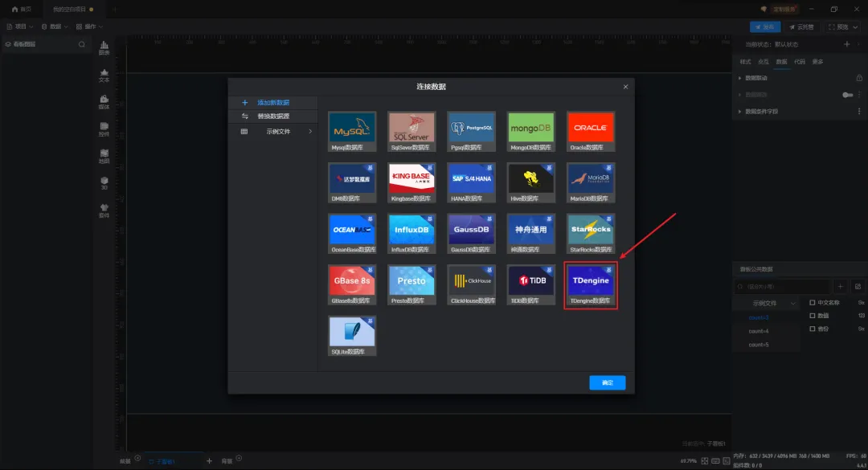Click the 云托管 button

[x=801, y=27]
